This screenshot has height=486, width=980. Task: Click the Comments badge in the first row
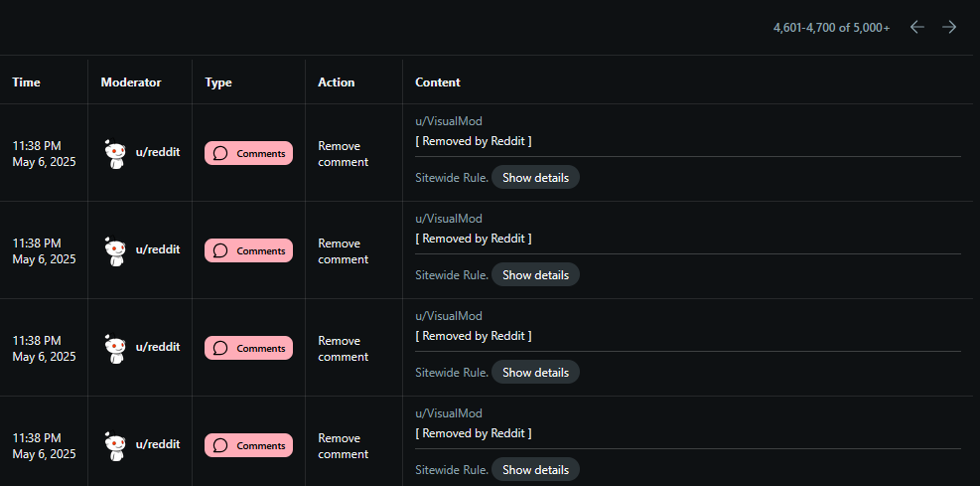(x=249, y=153)
